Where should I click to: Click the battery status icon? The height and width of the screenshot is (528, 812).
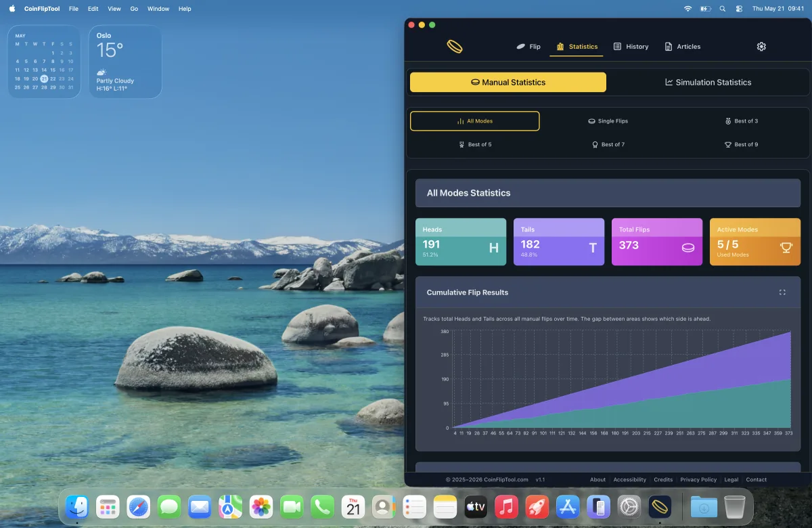tap(706, 9)
